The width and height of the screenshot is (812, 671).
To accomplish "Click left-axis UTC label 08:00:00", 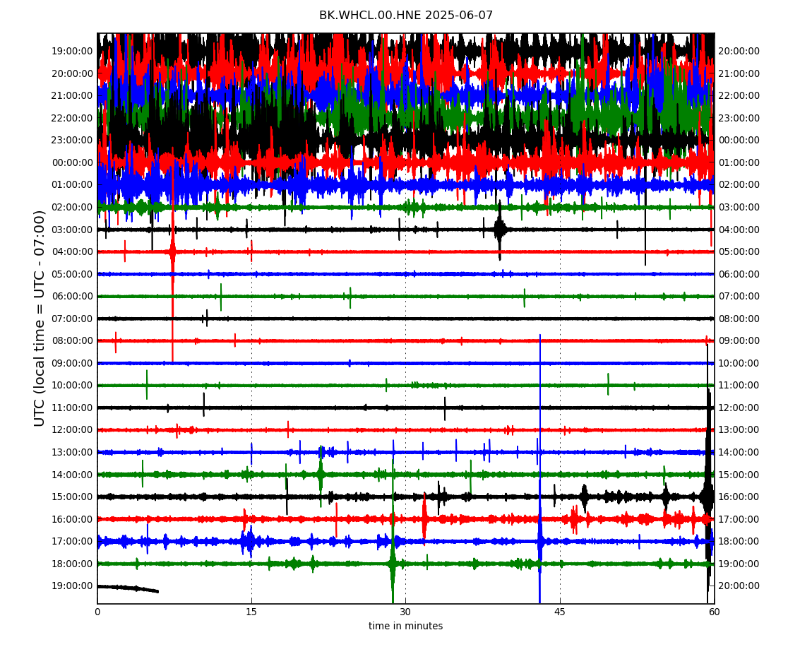I will [x=72, y=341].
